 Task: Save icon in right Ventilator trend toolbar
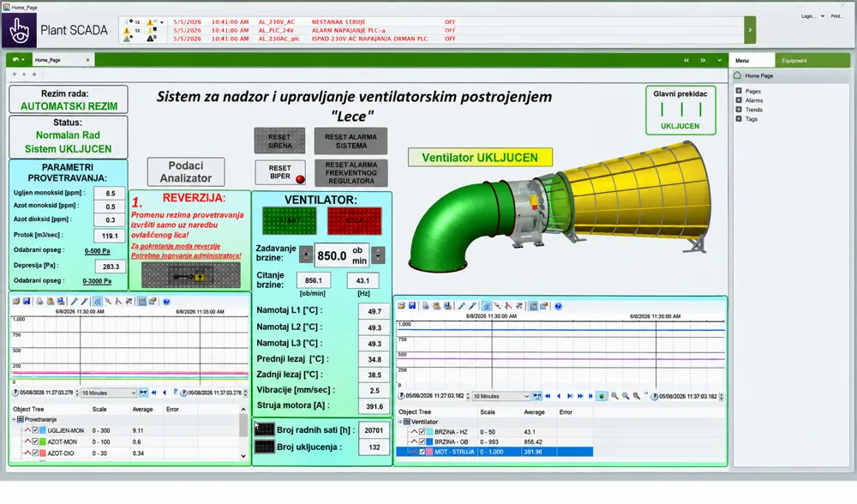pyautogui.click(x=411, y=306)
